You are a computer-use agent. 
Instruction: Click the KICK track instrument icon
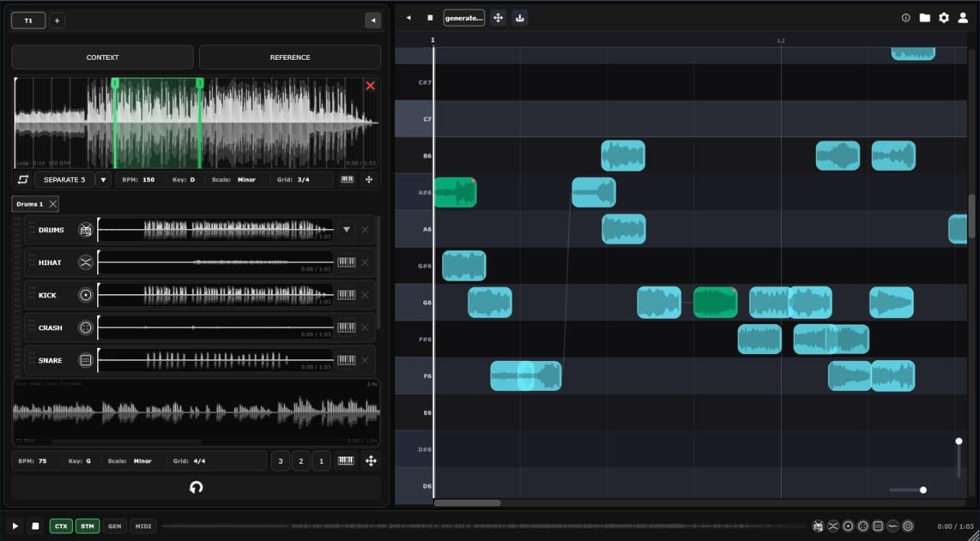(86, 295)
